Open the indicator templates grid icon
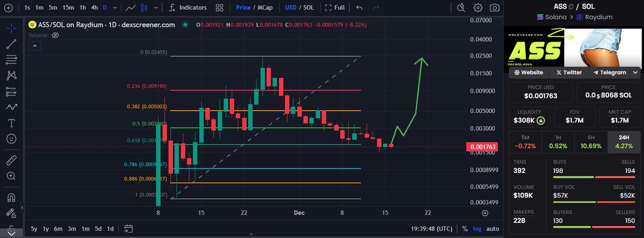644x238 pixels. 220,8
